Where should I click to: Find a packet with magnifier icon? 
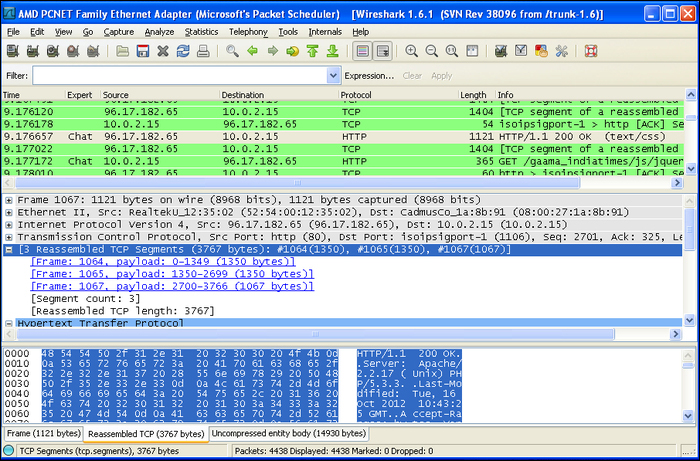click(232, 51)
